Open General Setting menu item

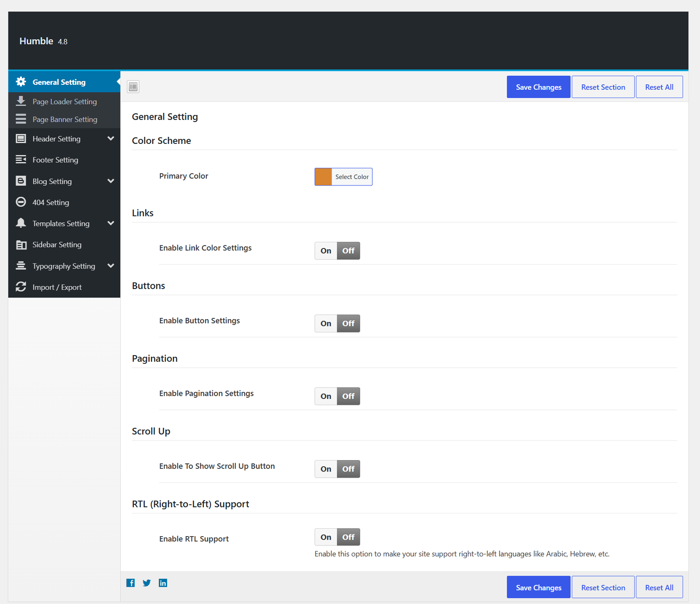[64, 82]
